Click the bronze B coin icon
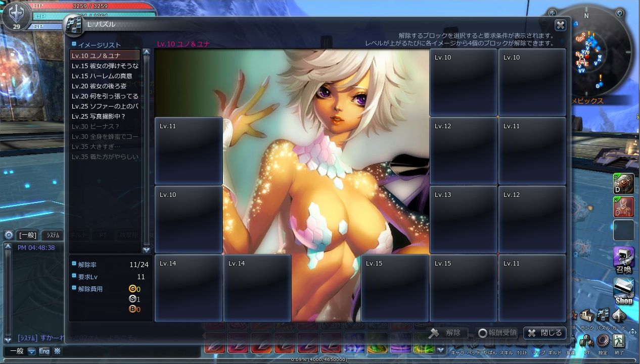 pos(132,309)
